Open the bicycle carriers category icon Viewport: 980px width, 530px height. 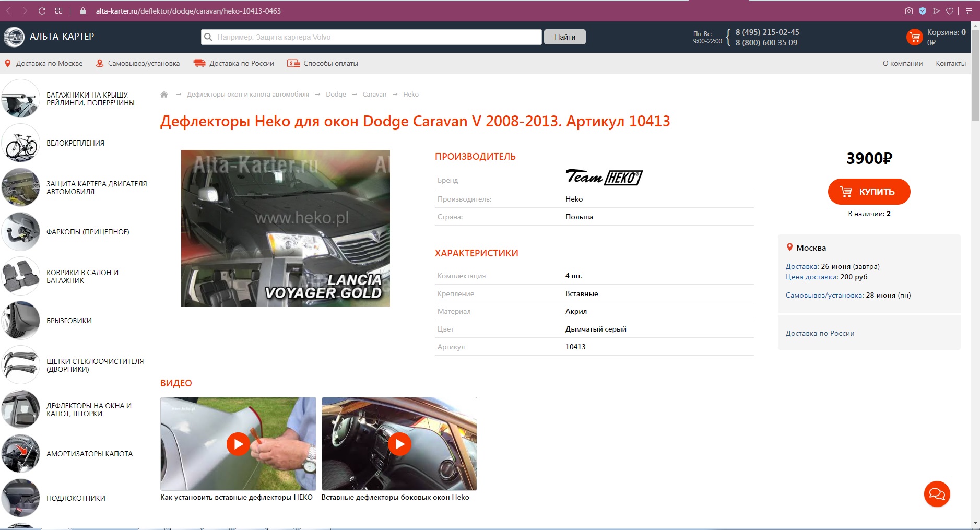[x=20, y=143]
